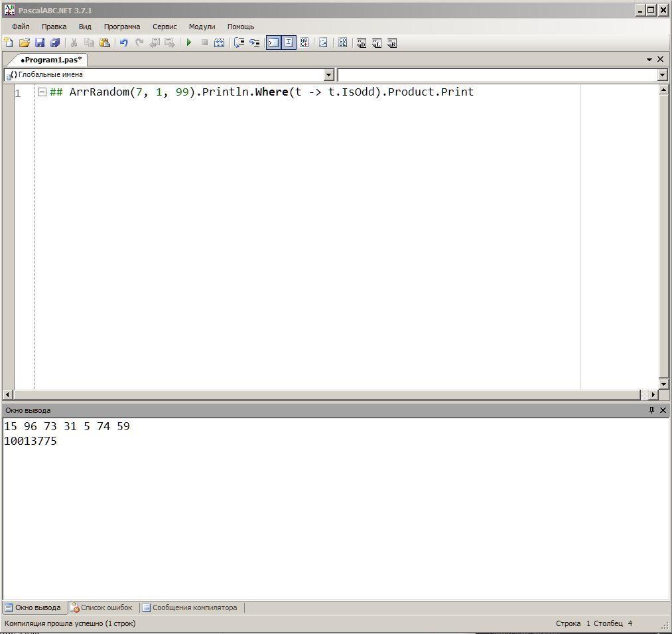This screenshot has height=634, width=672.
Task: Click the CODE templates icon
Action: tap(342, 42)
